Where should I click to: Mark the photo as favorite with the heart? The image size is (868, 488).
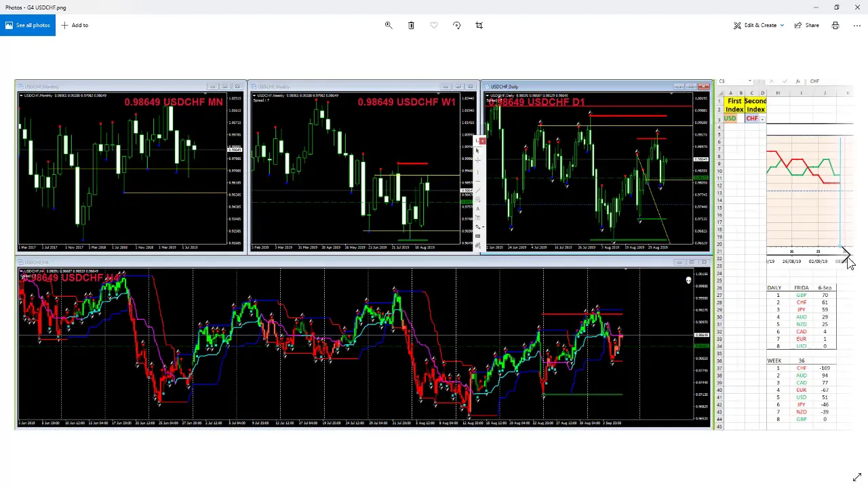pos(434,25)
